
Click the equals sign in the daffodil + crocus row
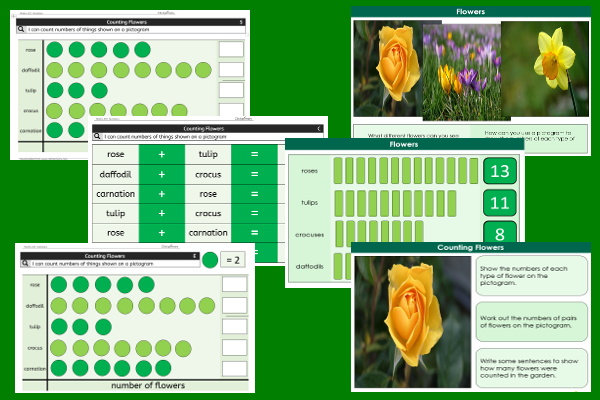pos(254,174)
